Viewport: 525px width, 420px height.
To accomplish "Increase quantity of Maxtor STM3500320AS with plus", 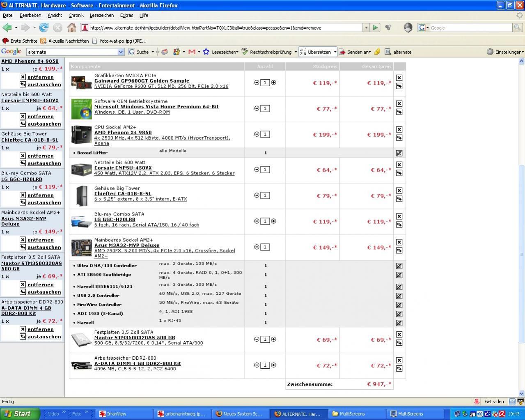I will [273, 339].
